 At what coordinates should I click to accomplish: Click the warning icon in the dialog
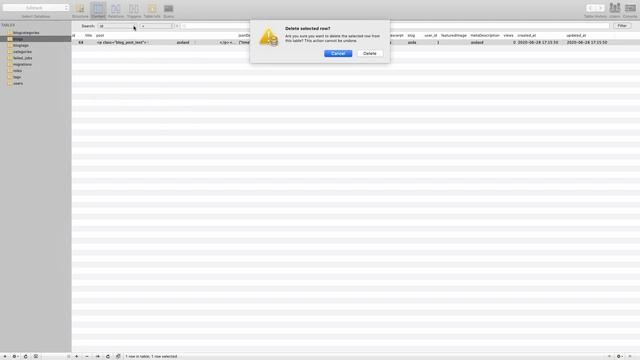point(269,38)
